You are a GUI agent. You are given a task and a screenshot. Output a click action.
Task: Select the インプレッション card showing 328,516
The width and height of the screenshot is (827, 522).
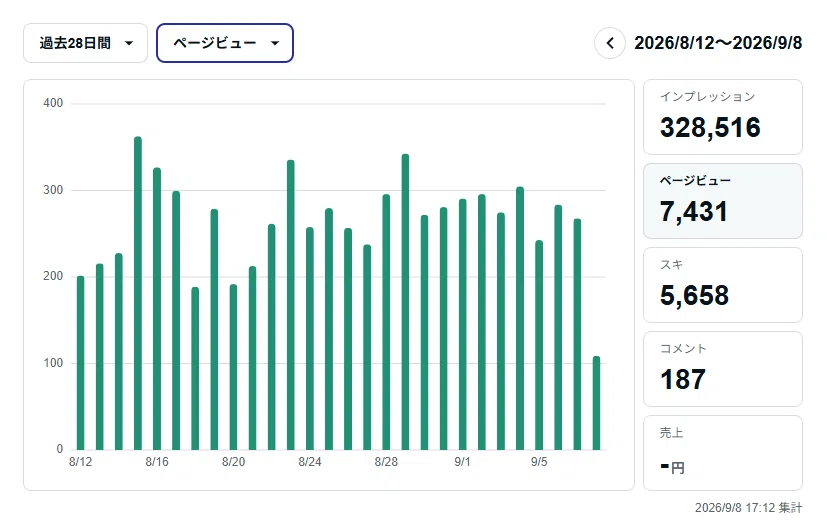click(x=723, y=117)
